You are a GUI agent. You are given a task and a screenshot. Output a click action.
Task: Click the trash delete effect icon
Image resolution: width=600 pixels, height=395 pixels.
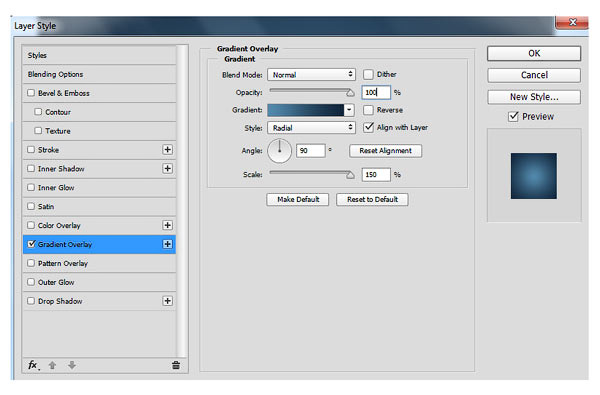[x=176, y=365]
